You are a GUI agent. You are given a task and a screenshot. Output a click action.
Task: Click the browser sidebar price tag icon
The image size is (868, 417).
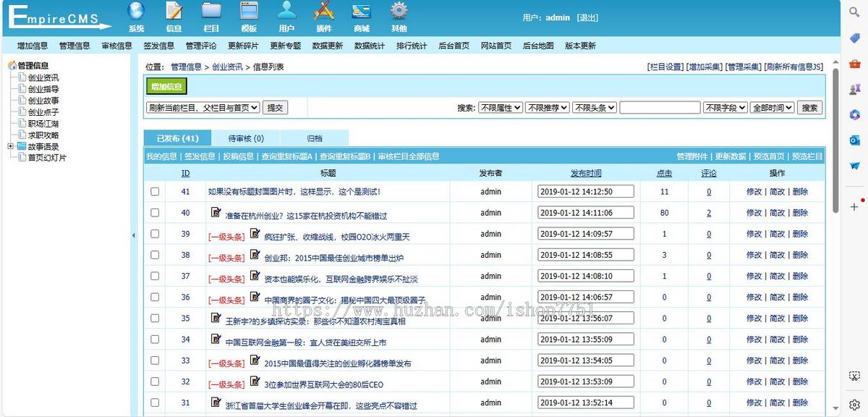click(x=854, y=38)
